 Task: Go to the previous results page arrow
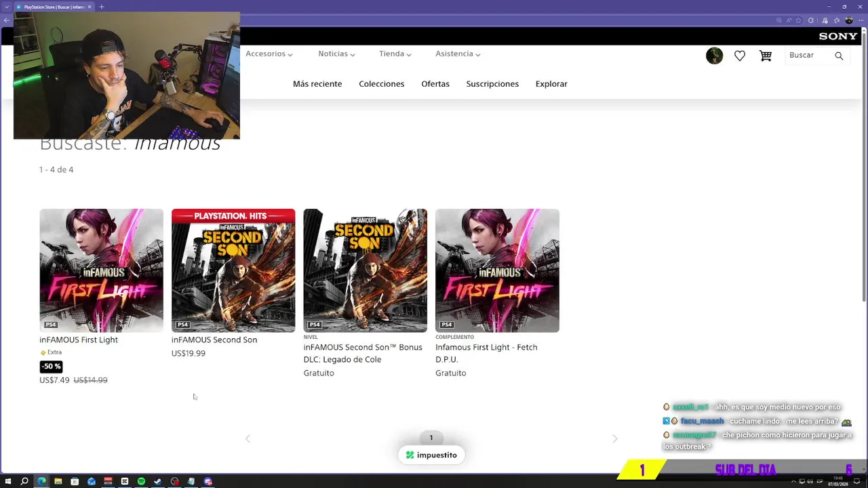tap(248, 439)
